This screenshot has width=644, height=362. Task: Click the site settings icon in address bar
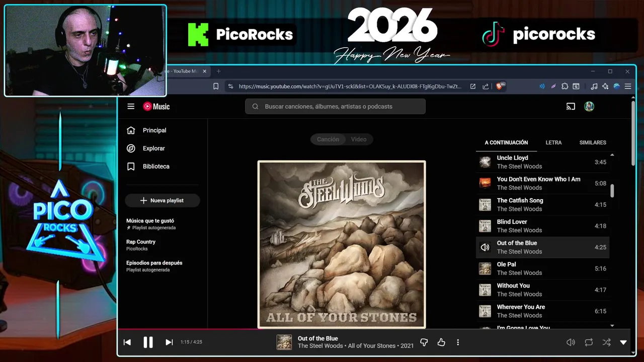(230, 86)
